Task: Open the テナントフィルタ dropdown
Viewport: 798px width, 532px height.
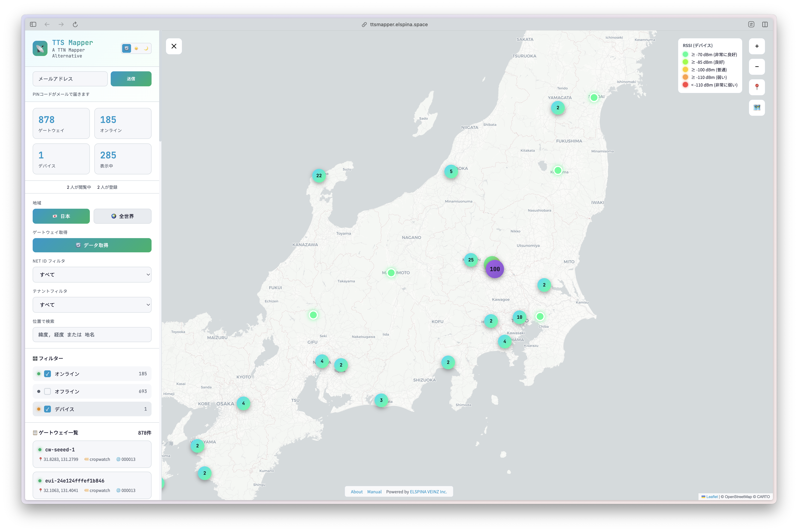Action: coord(92,305)
